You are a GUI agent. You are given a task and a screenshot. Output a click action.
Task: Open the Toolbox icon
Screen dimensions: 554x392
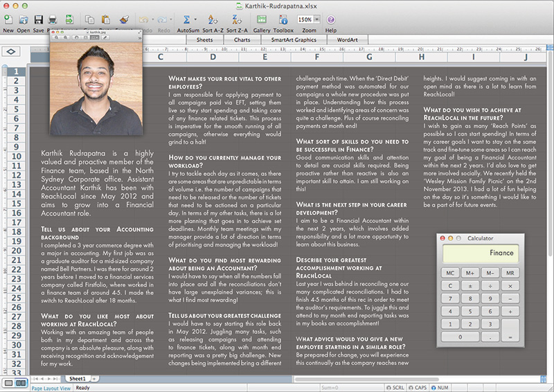point(283,19)
